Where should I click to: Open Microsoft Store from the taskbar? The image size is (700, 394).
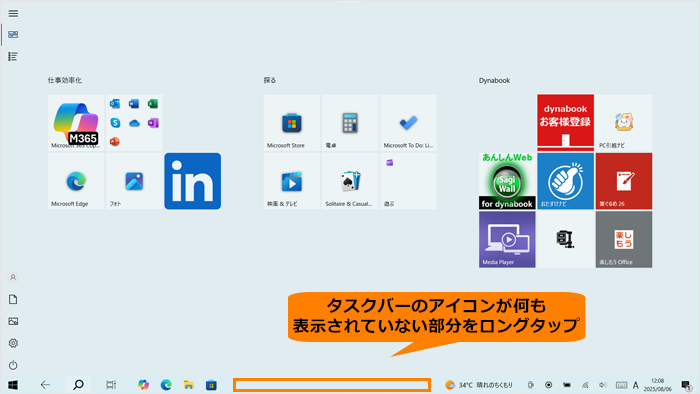(x=211, y=385)
